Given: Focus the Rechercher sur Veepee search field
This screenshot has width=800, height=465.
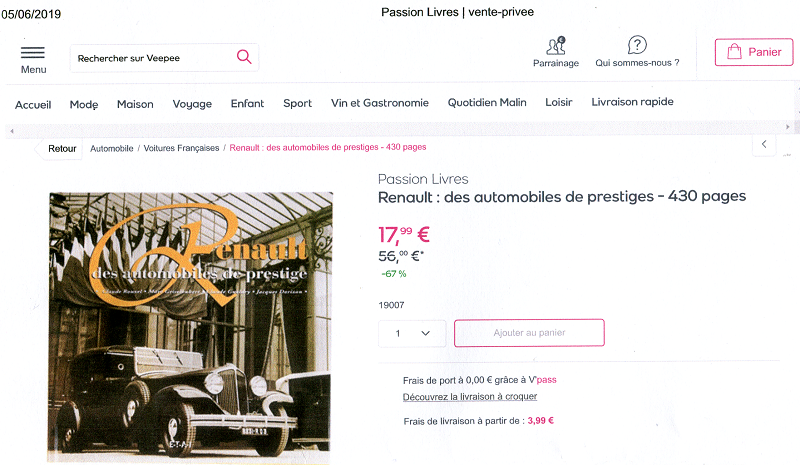Looking at the screenshot, I should pos(153,58).
